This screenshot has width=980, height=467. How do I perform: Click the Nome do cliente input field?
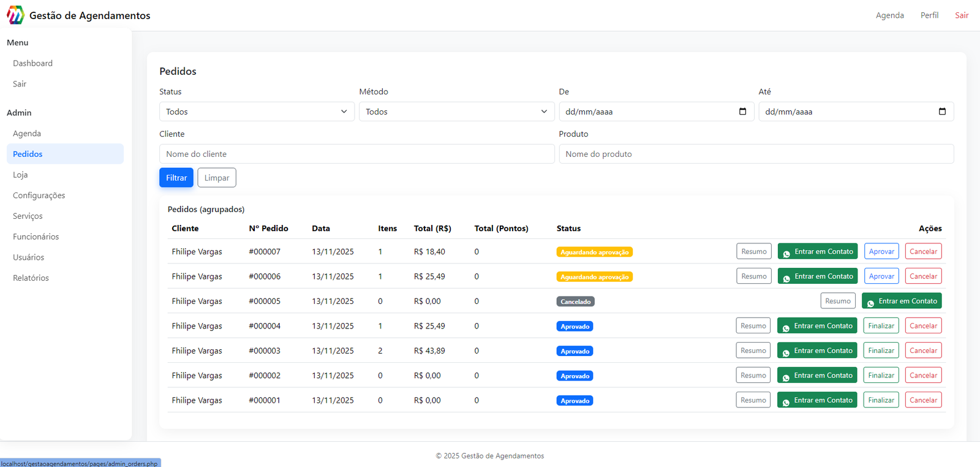[356, 154]
